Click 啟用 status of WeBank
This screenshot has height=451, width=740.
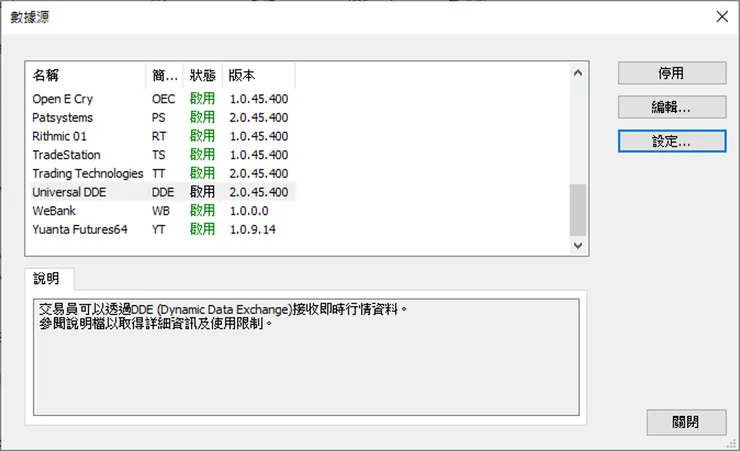202,210
